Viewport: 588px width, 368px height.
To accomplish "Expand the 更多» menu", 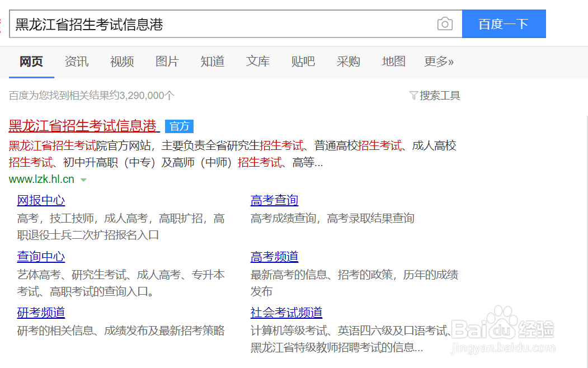I will click(439, 62).
